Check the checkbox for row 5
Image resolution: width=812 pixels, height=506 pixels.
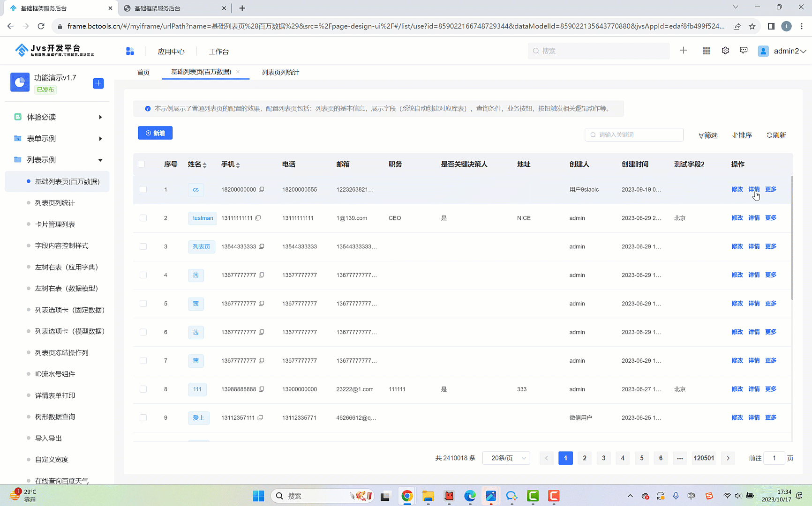pos(143,304)
